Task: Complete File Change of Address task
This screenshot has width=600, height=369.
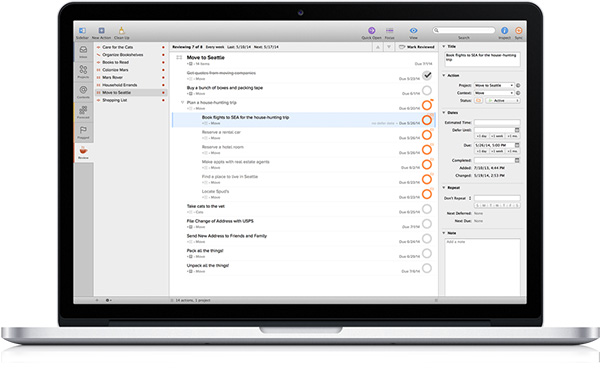Action: 427,224
